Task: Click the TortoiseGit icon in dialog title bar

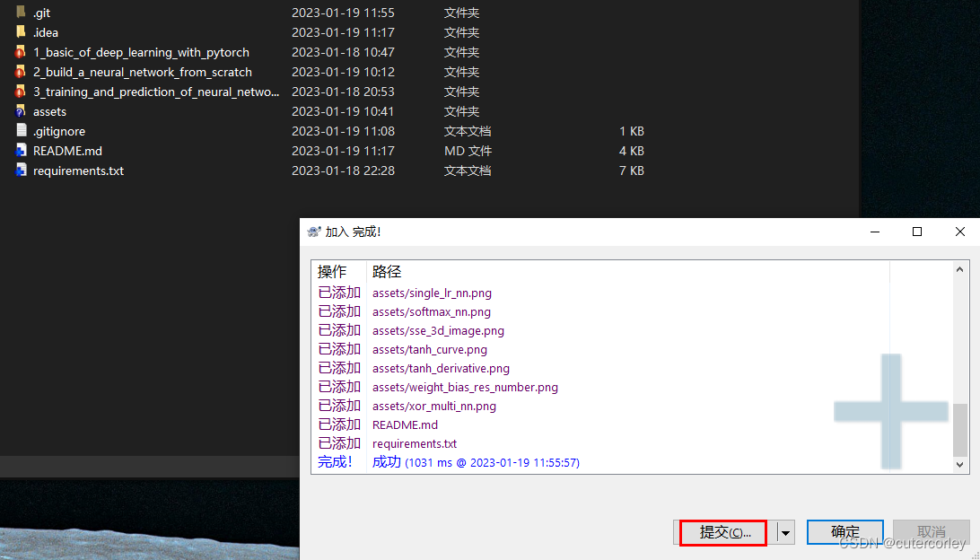Action: click(x=314, y=232)
